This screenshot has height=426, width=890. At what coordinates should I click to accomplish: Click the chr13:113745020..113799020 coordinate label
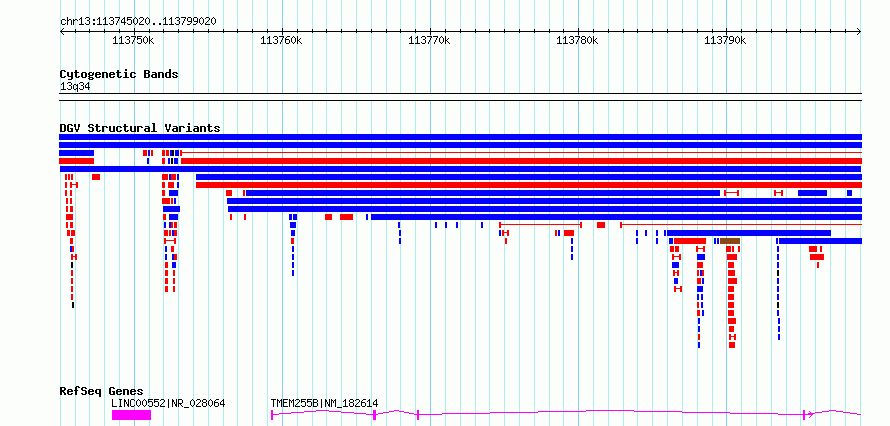pyautogui.click(x=138, y=22)
